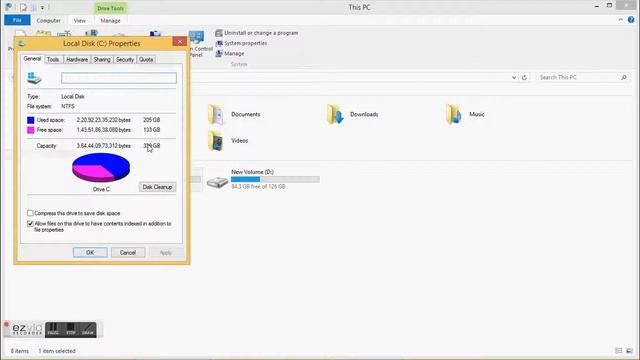Enable Compress this drive to save disk space
The height and width of the screenshot is (360, 640).
[30, 213]
